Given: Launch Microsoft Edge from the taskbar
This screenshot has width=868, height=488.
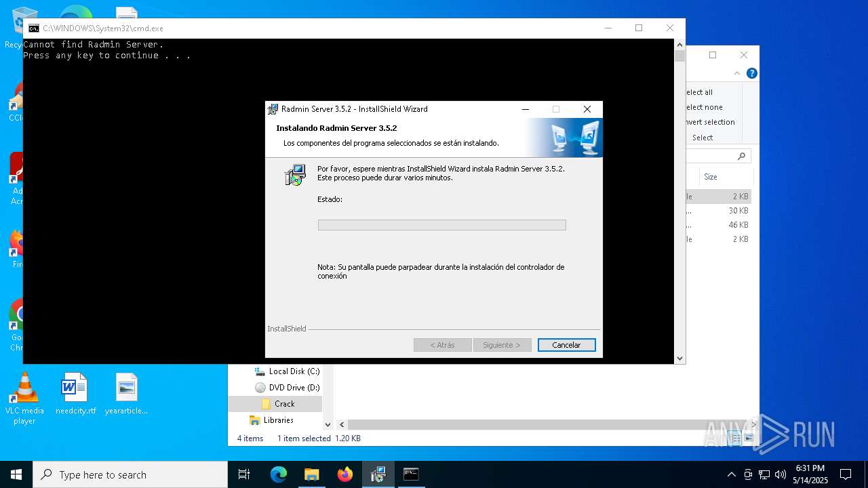Looking at the screenshot, I should coord(279,474).
